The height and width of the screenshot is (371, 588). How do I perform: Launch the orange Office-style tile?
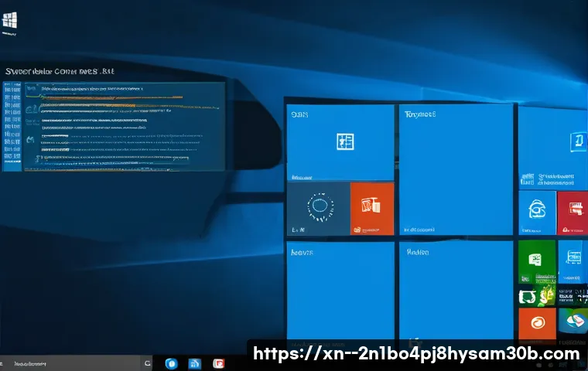click(x=372, y=208)
